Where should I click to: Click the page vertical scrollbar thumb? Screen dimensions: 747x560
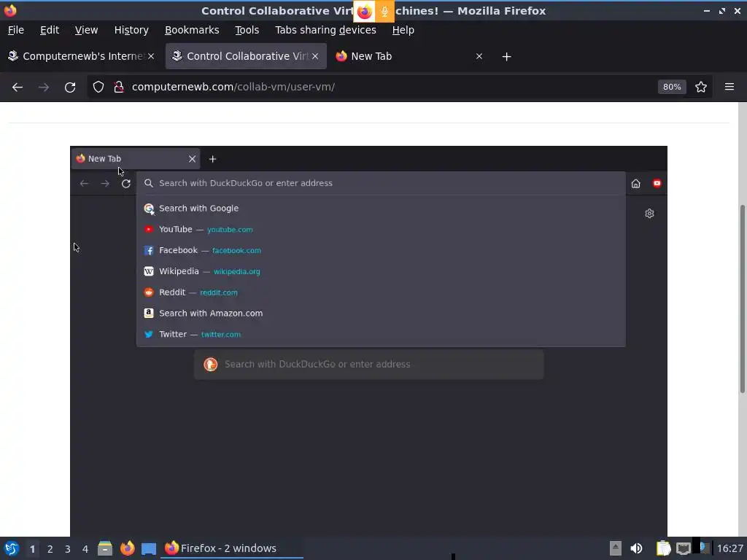pos(742,298)
